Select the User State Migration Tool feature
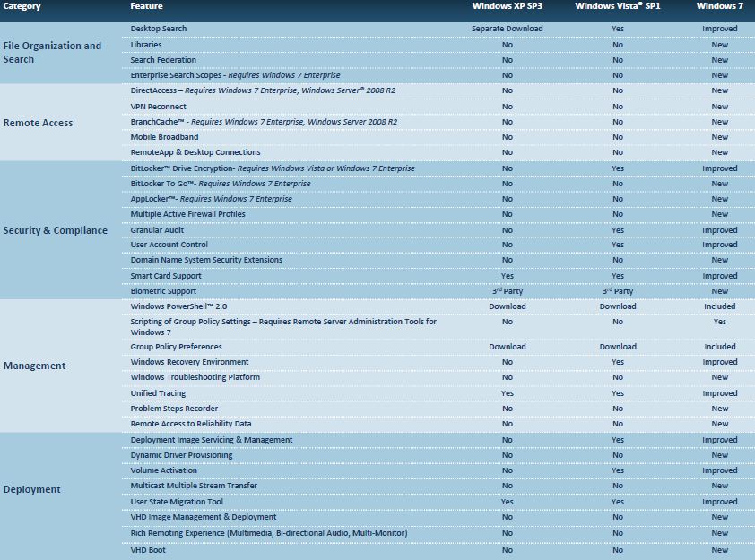This screenshot has height=560, width=755. coord(177,502)
